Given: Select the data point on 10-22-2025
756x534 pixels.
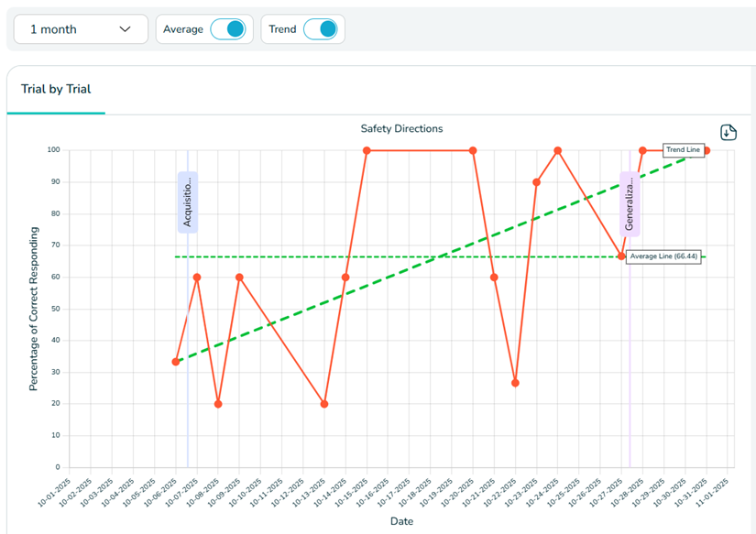Looking at the screenshot, I should pyautogui.click(x=515, y=383).
